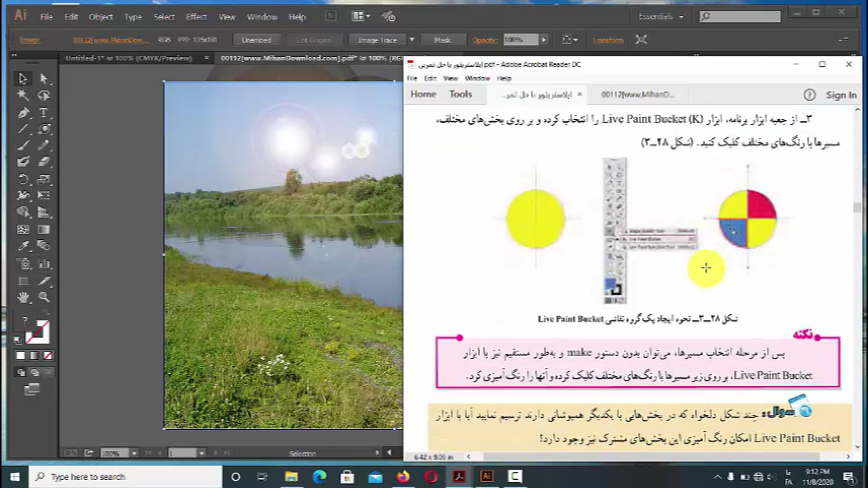Open Acrobat help question-mark button
Screen dimensions: 868x488
(x=809, y=95)
